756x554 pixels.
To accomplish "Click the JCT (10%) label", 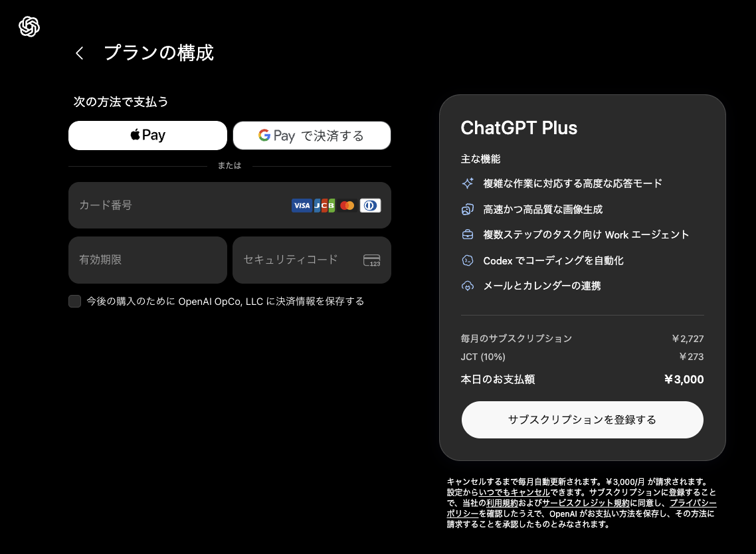I will tap(483, 357).
